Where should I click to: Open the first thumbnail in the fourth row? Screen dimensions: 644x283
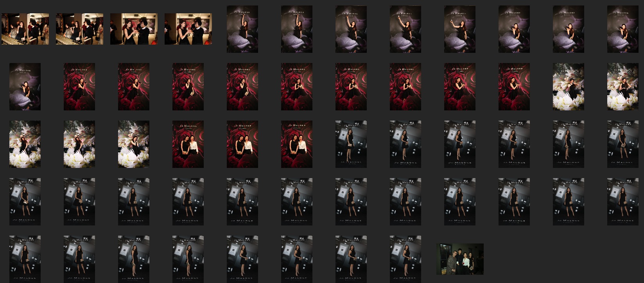[x=25, y=202]
